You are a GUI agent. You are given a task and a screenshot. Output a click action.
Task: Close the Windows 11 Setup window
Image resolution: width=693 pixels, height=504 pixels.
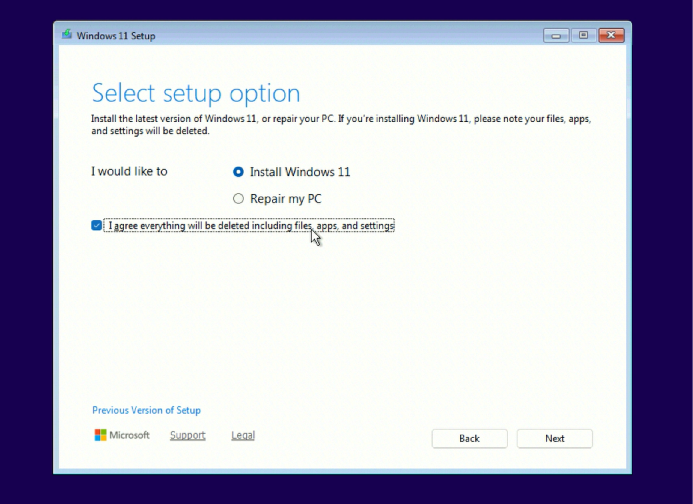(611, 35)
